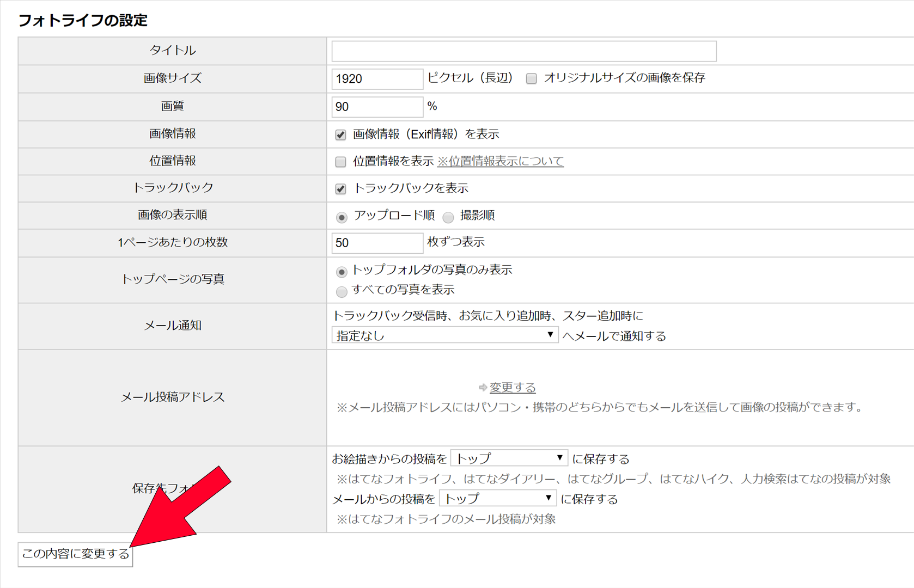Uncheck トラックバックを表示 checkbox
This screenshot has height=588, width=914.
[x=340, y=189]
